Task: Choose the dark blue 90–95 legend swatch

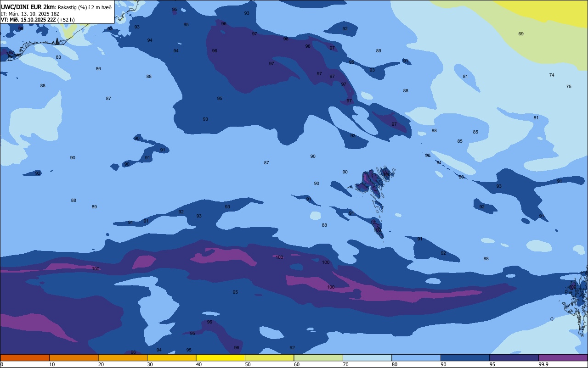Action: [x=465, y=357]
